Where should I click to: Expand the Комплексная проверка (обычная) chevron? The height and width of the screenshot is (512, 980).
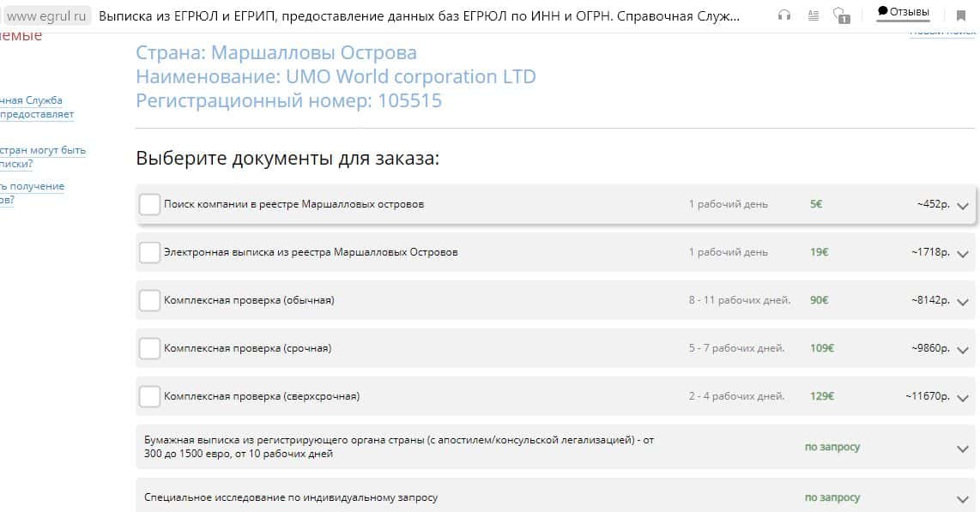tap(963, 302)
